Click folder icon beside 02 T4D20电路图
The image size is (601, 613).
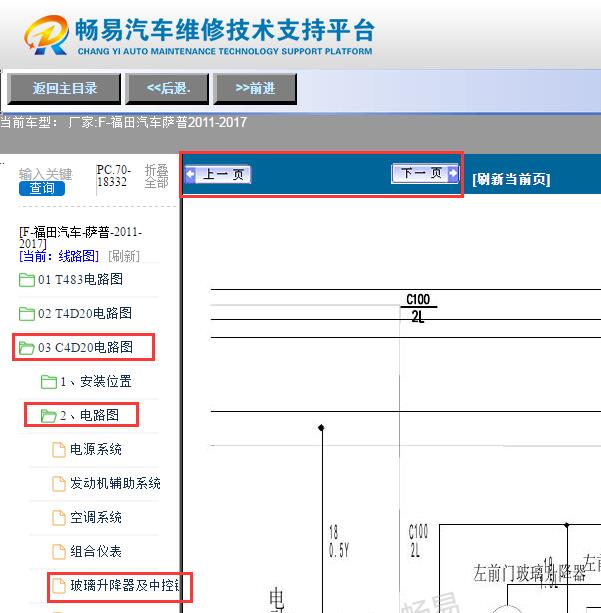pos(27,314)
